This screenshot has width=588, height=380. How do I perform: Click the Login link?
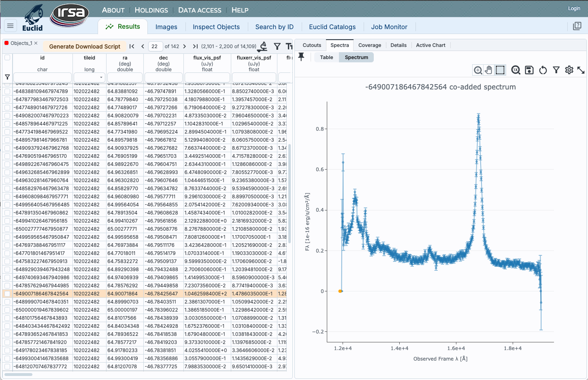coord(574,8)
